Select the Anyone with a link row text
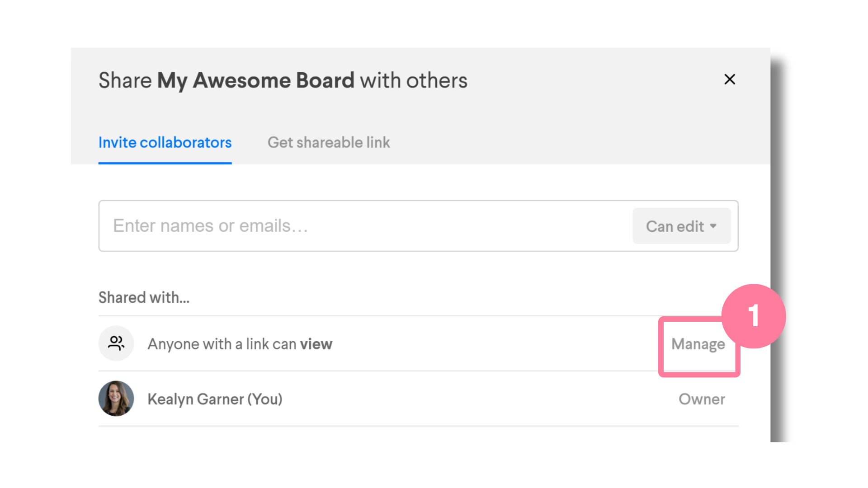This screenshot has height=488, width=868. [240, 344]
